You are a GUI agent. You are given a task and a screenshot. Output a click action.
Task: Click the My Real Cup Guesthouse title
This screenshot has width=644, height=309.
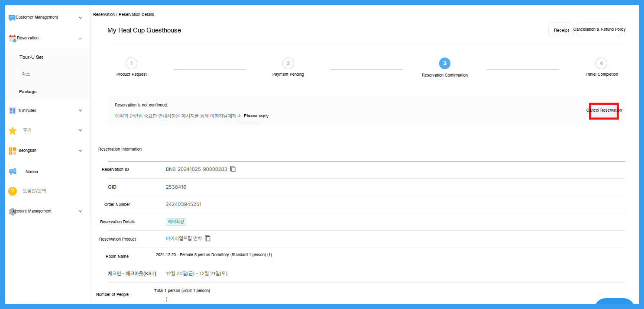(144, 30)
